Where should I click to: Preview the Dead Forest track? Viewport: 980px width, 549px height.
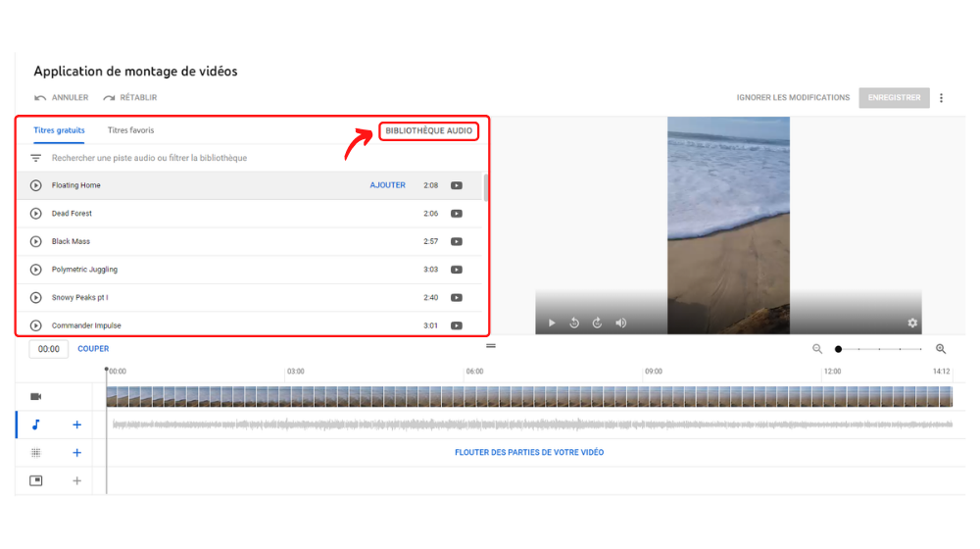35,213
